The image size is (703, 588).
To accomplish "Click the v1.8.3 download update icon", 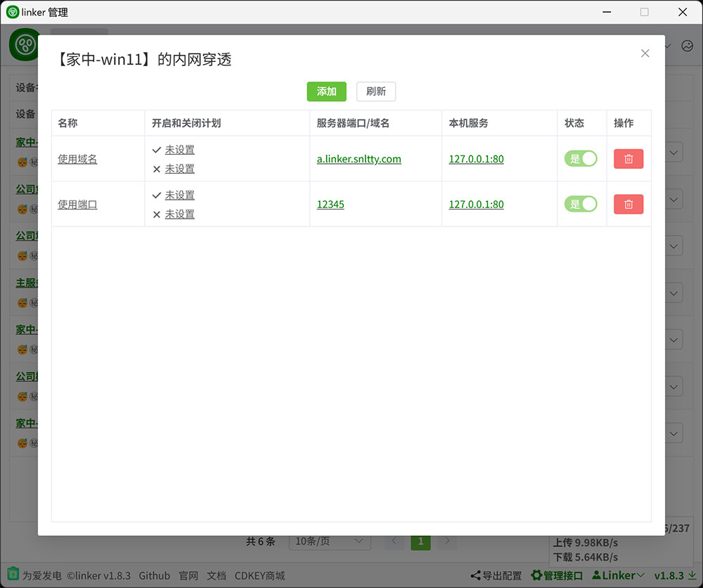I will pos(692,575).
